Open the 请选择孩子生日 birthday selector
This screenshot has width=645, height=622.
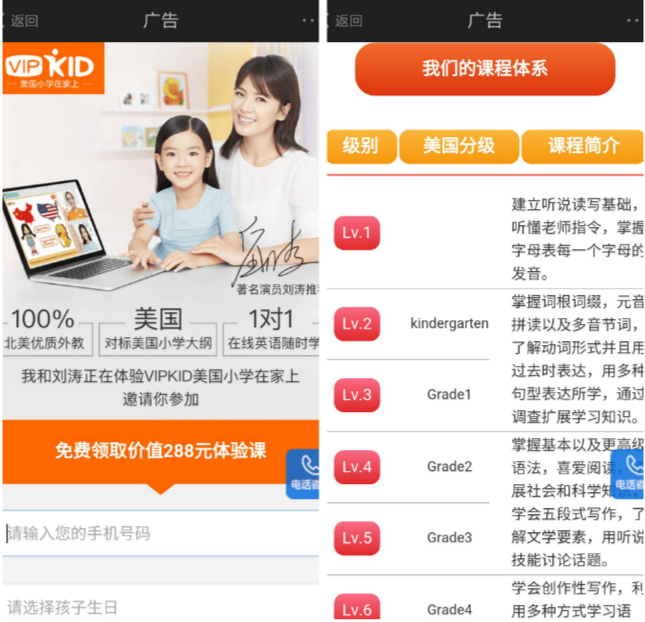(161, 607)
